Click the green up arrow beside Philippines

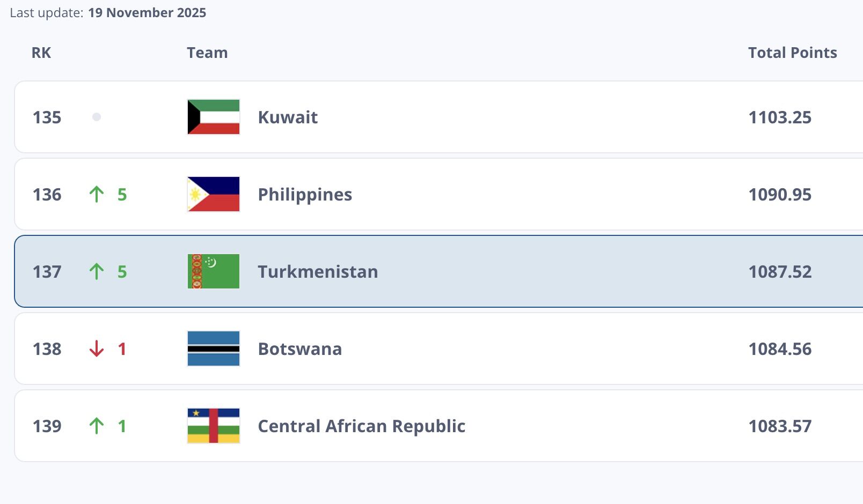97,194
